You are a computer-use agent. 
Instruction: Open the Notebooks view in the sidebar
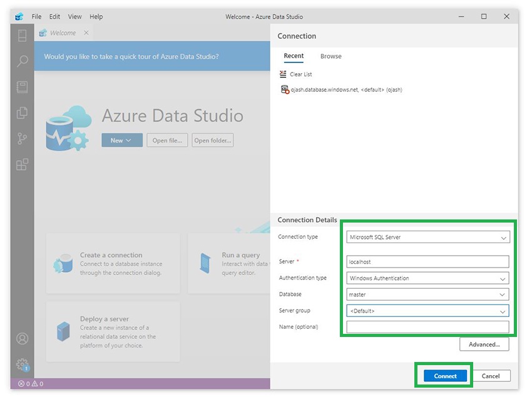[x=22, y=87]
